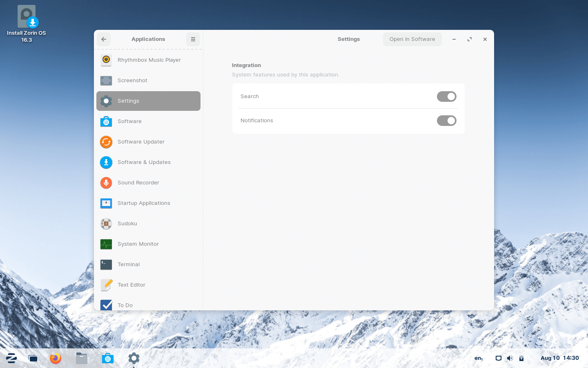Click the To Do checkmark icon
This screenshot has width=588, height=368.
coord(106,305)
